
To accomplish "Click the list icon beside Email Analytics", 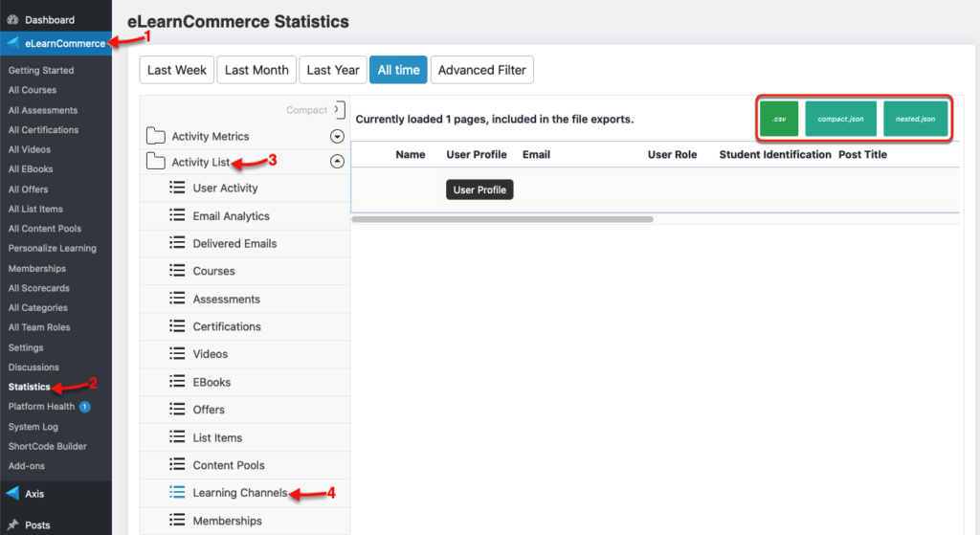I will click(x=177, y=215).
